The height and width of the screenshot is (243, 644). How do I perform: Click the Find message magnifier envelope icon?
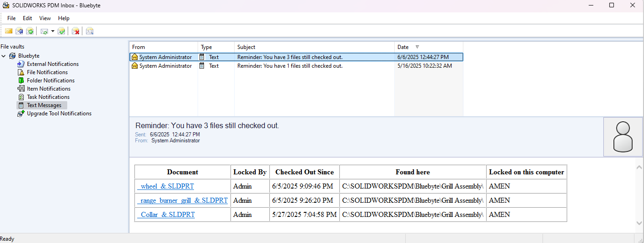[90, 31]
